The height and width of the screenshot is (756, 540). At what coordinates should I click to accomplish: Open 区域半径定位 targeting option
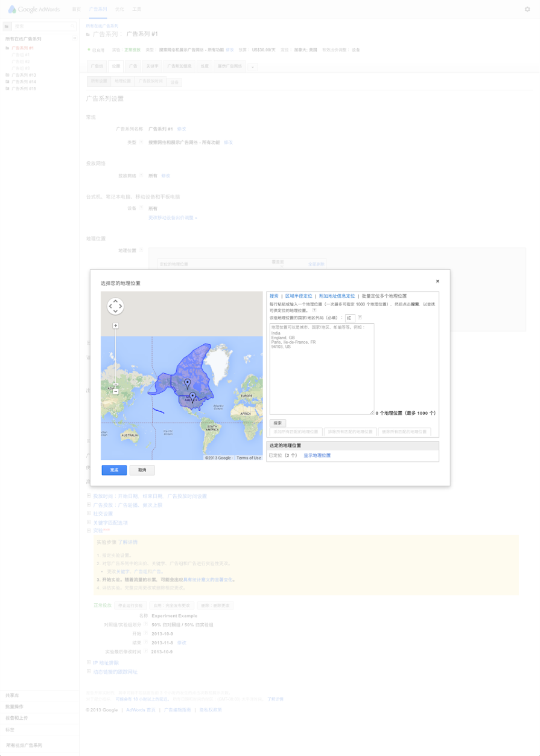[x=299, y=296]
